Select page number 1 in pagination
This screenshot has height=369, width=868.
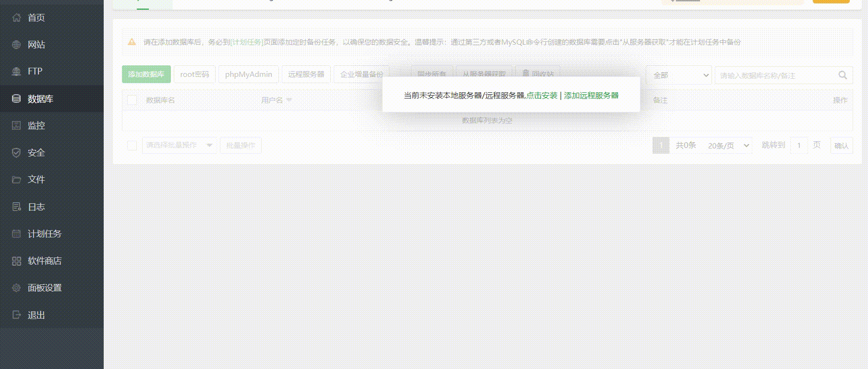pyautogui.click(x=661, y=145)
